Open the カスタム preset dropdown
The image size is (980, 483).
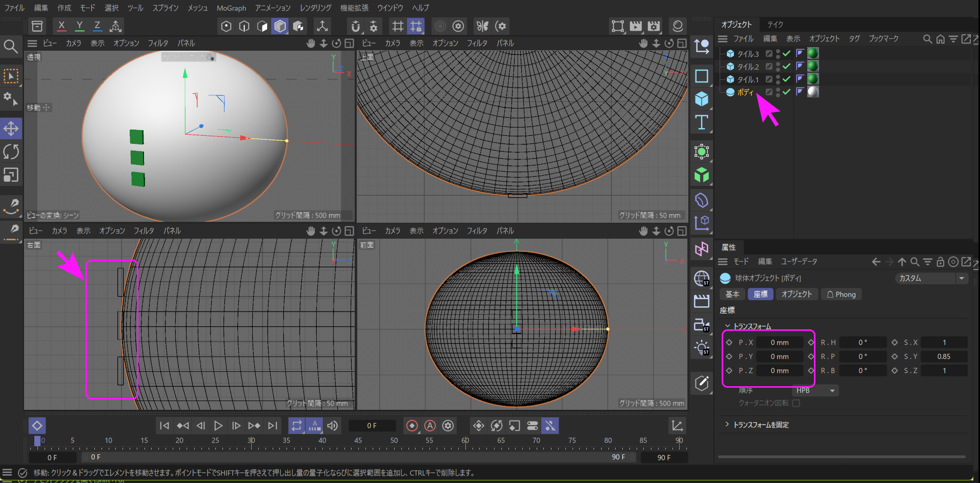click(x=931, y=278)
